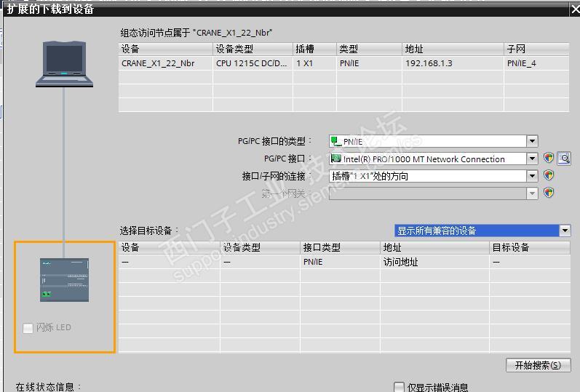Click the Intel network adapter card icon
The width and height of the screenshot is (580, 392).
click(336, 159)
